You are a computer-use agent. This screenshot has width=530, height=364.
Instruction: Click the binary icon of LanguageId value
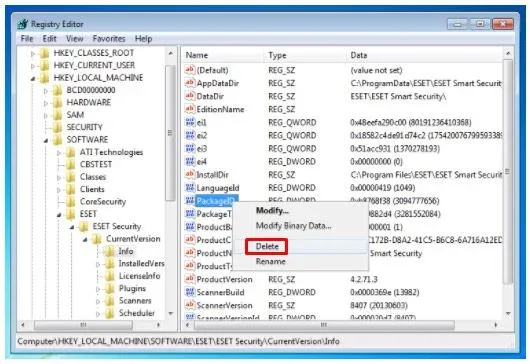coord(190,187)
